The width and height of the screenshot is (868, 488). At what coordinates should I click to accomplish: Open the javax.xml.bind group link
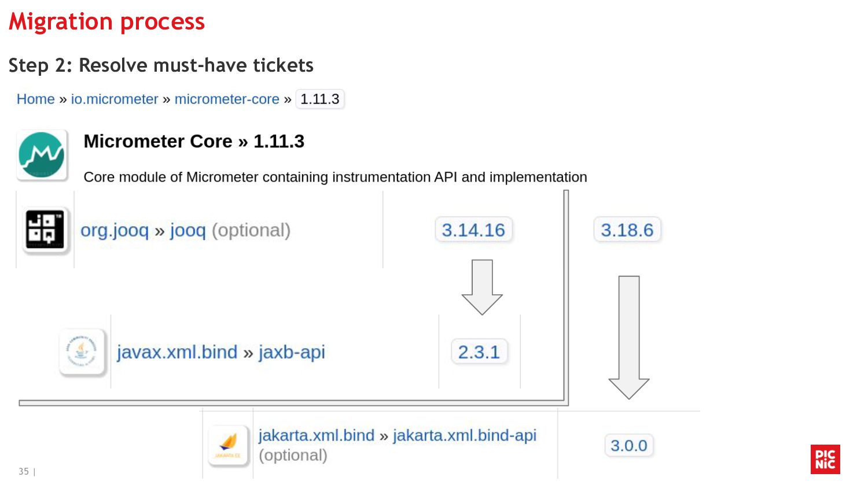(x=177, y=352)
